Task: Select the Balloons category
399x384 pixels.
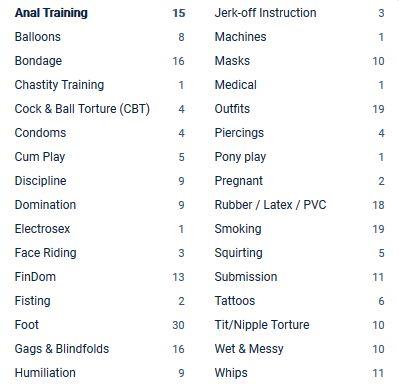Action: 38,37
